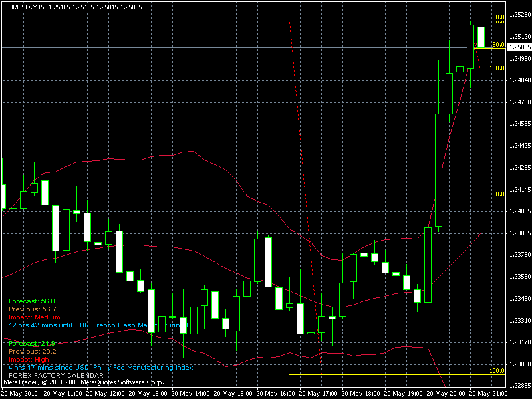Viewport: 532px width, 399px height.
Task: Click the 'FOREX FACTORY CALENDAR' label
Action: [56, 376]
